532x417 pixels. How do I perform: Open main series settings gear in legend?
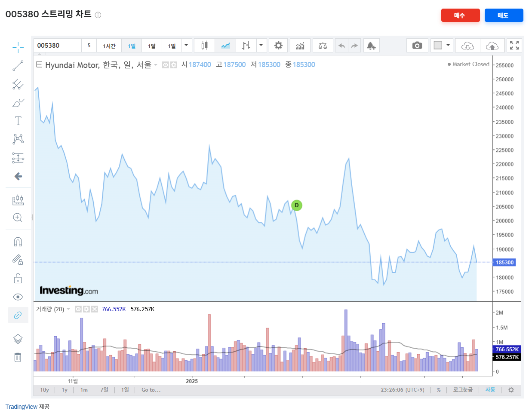(173, 65)
